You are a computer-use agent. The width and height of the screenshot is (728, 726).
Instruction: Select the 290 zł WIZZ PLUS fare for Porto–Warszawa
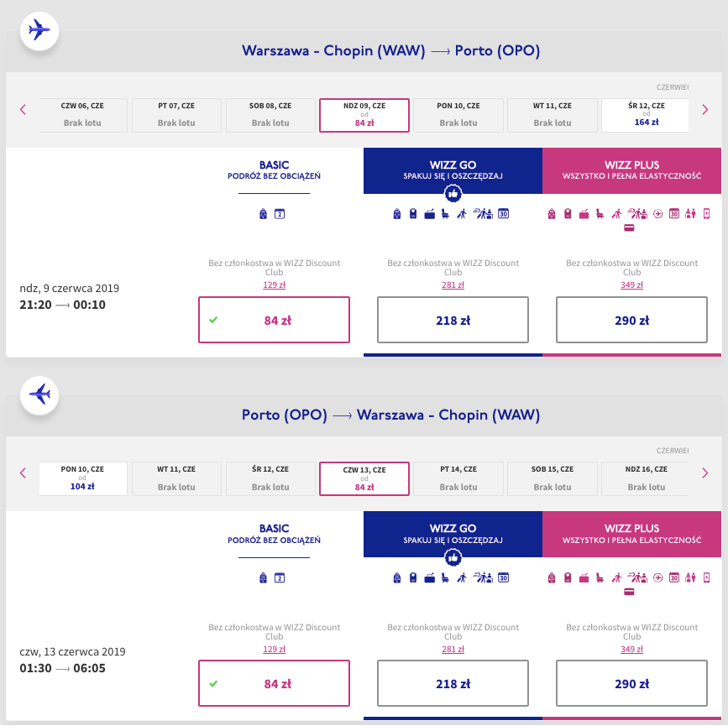pyautogui.click(x=631, y=683)
